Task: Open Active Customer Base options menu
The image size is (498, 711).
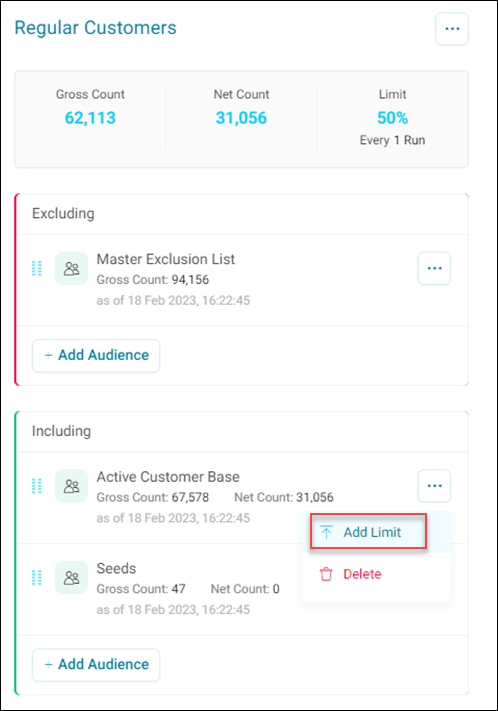Action: tap(434, 486)
